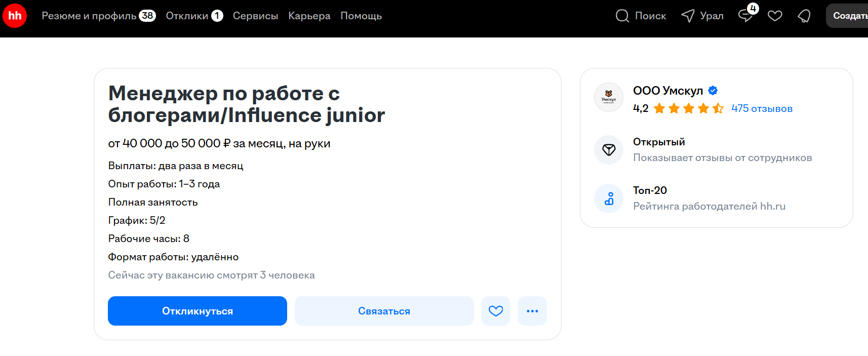The image size is (868, 356).
Task: Open the messages chat bubble icon
Action: [x=745, y=16]
